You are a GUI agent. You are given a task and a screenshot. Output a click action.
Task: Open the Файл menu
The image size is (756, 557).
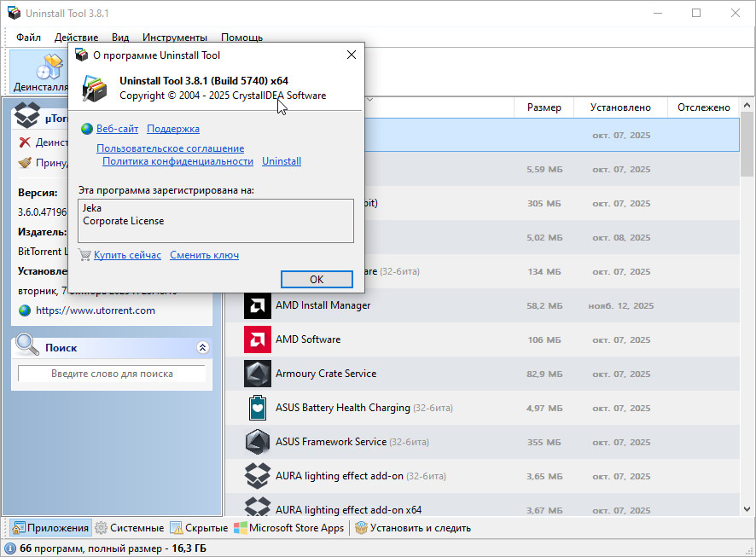(28, 38)
